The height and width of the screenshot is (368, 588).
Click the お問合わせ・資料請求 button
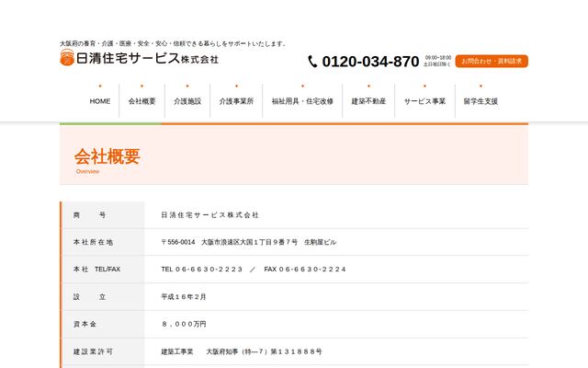(x=492, y=62)
